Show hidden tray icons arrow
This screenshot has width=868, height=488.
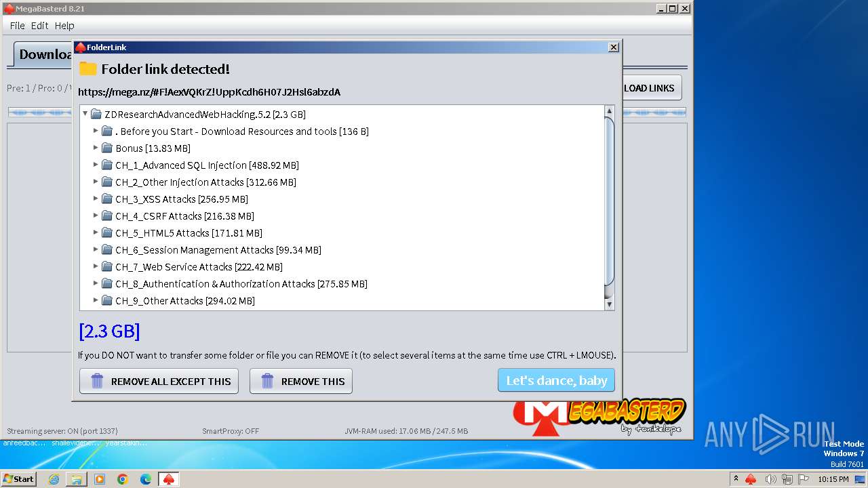[736, 479]
